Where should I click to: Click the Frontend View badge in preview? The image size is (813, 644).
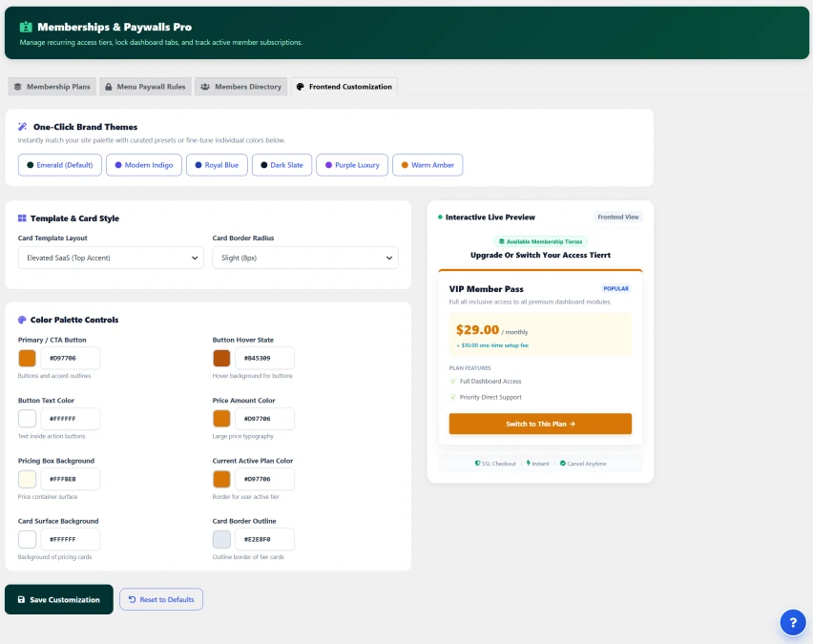[x=618, y=218]
